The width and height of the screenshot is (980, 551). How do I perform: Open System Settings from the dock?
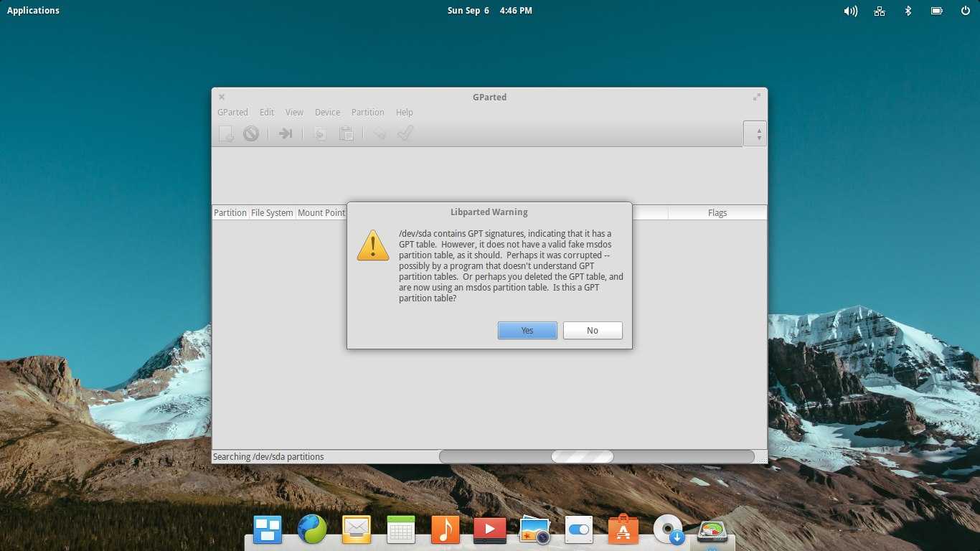[x=579, y=530]
